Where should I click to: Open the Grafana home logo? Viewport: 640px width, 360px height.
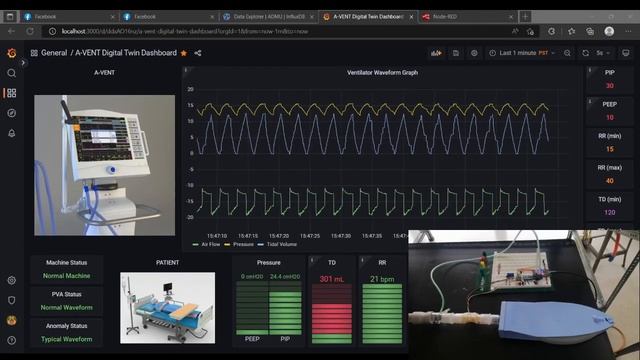pyautogui.click(x=12, y=53)
